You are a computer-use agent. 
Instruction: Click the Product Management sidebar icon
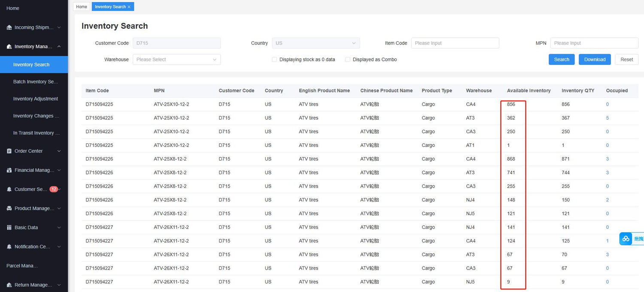click(x=9, y=208)
